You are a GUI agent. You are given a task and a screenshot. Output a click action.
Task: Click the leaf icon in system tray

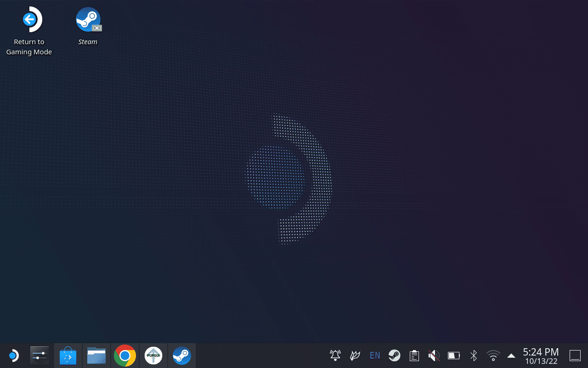coord(355,356)
